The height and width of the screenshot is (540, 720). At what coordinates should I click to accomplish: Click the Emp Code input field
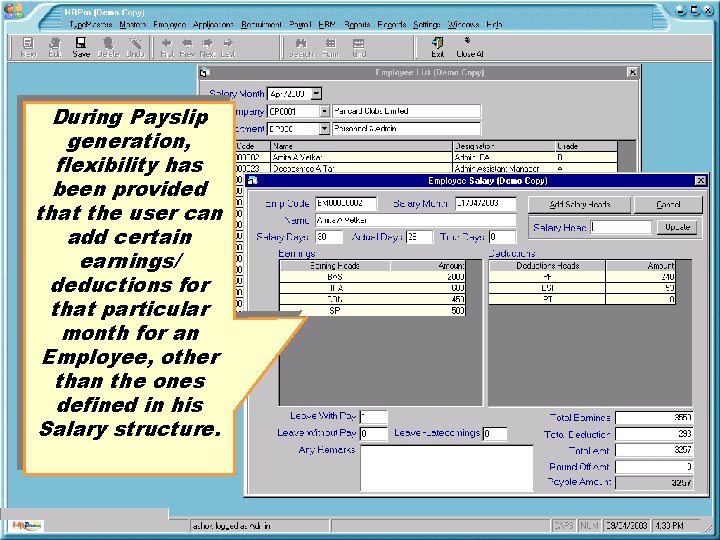click(x=346, y=203)
